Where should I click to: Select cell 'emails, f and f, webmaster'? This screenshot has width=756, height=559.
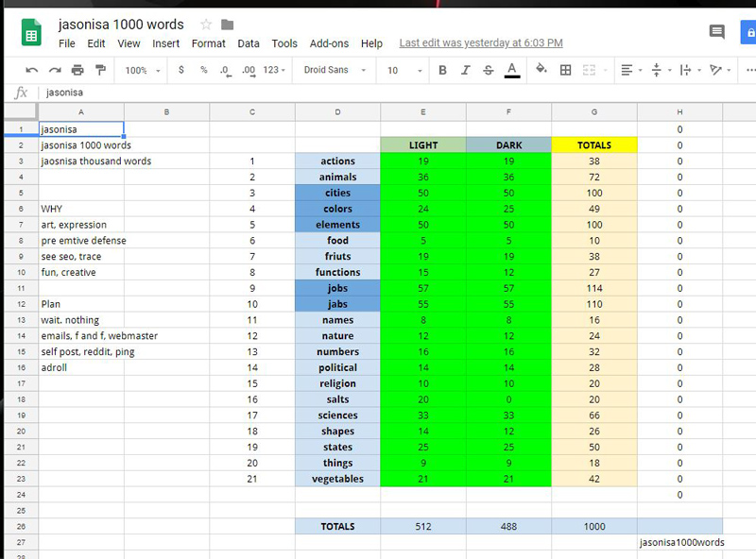coord(81,336)
